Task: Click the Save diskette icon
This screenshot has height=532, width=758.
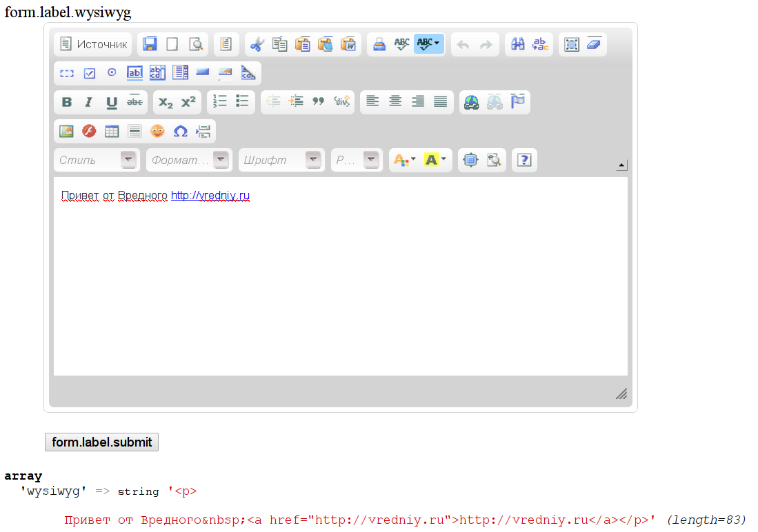Action: [150, 45]
